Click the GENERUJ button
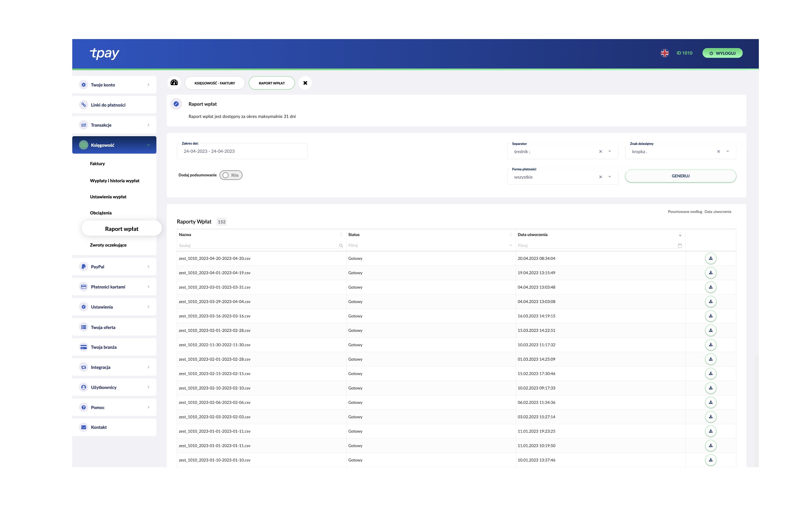Image resolution: width=812 pixels, height=506 pixels. point(680,176)
